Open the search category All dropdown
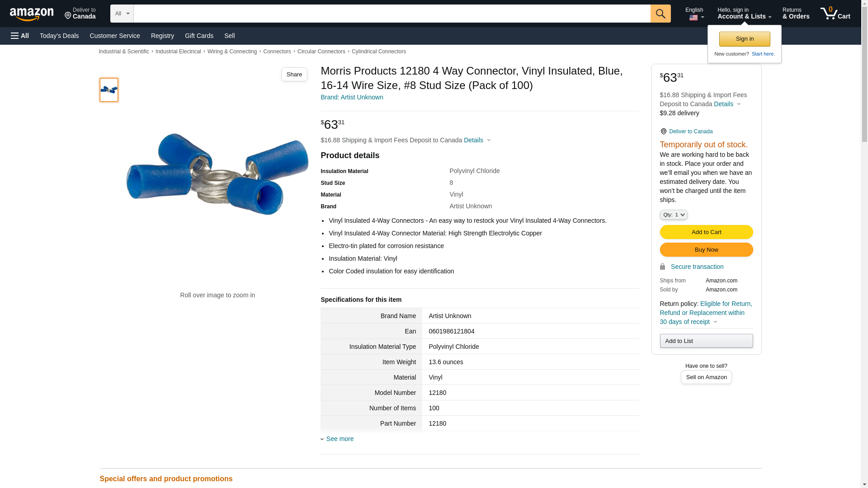 click(x=122, y=14)
